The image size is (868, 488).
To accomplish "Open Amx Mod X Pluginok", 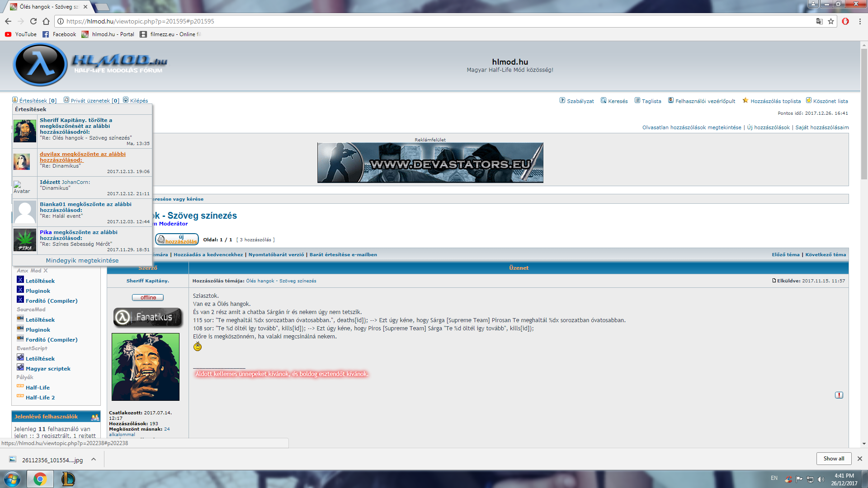I will tap(38, 291).
